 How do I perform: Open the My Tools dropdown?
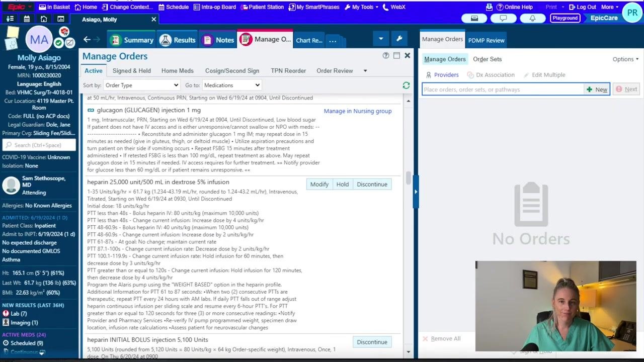pyautogui.click(x=362, y=7)
